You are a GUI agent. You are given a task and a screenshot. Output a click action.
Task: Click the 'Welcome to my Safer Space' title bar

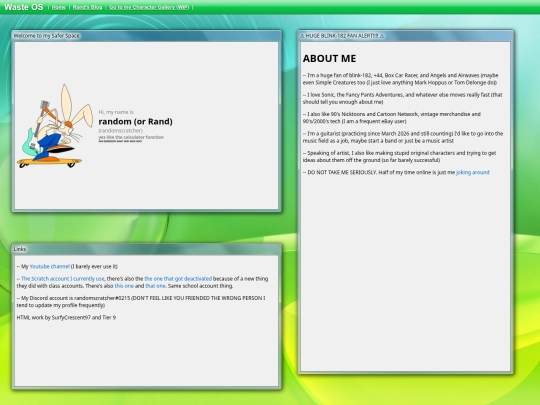[146, 35]
